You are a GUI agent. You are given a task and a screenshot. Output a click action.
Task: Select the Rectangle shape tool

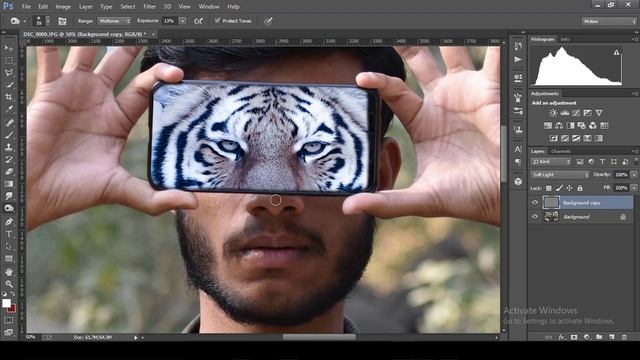click(9, 259)
